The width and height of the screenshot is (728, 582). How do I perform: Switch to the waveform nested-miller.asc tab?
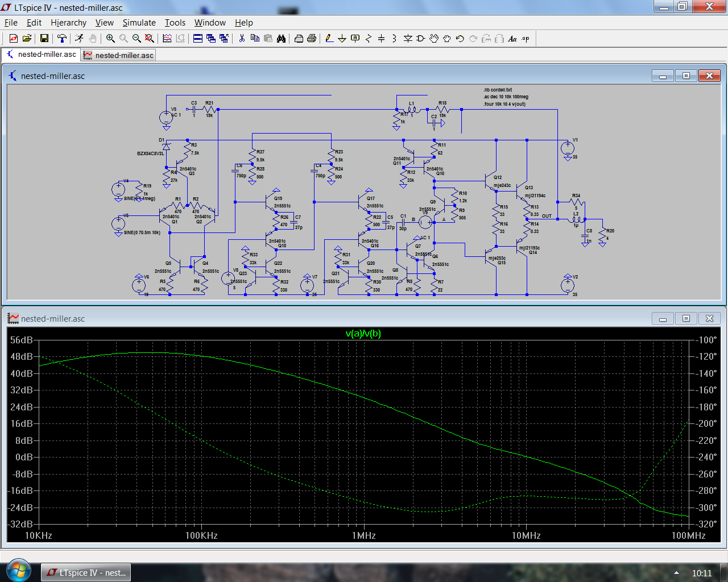[118, 55]
